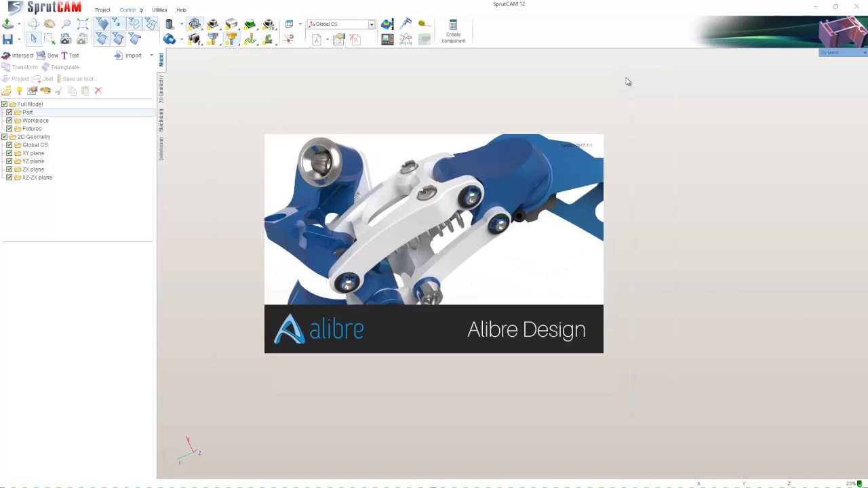The width and height of the screenshot is (868, 488).
Task: Click the color palette icon
Action: click(45, 91)
